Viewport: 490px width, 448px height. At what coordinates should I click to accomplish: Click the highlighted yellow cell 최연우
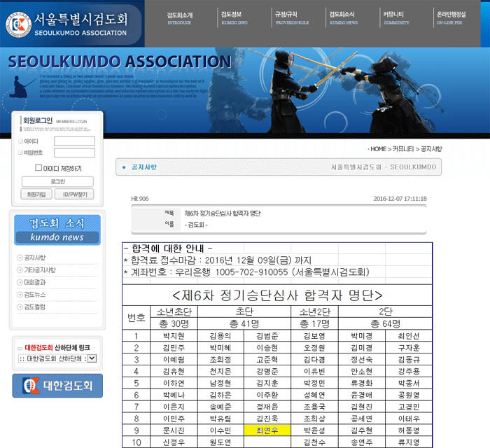267,430
